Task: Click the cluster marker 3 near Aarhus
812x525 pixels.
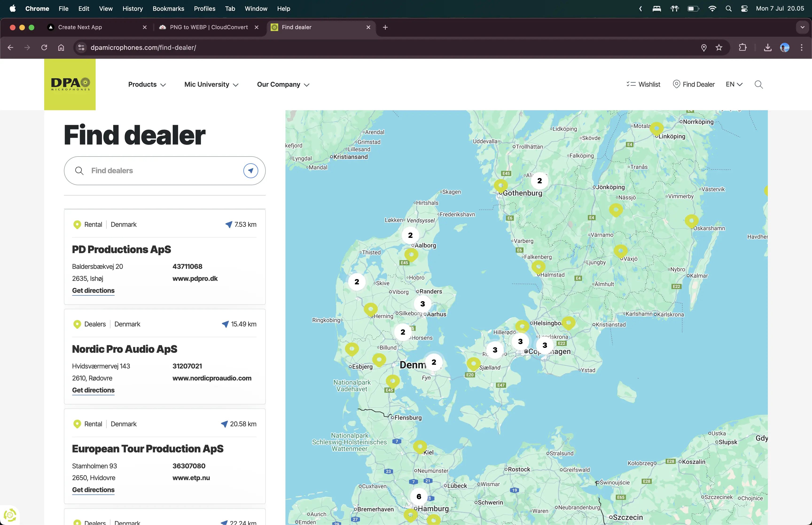Action: 422,304
